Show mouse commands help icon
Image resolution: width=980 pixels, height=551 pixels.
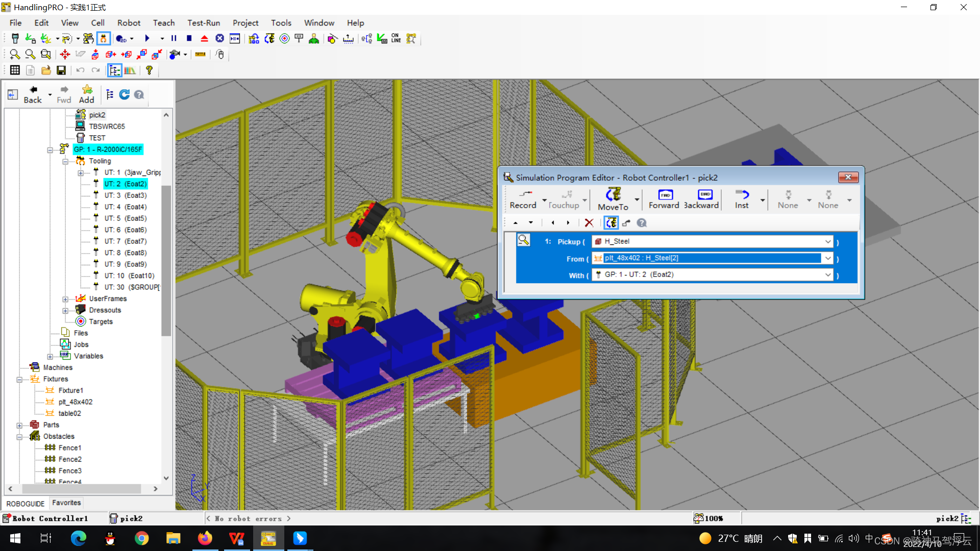point(220,55)
